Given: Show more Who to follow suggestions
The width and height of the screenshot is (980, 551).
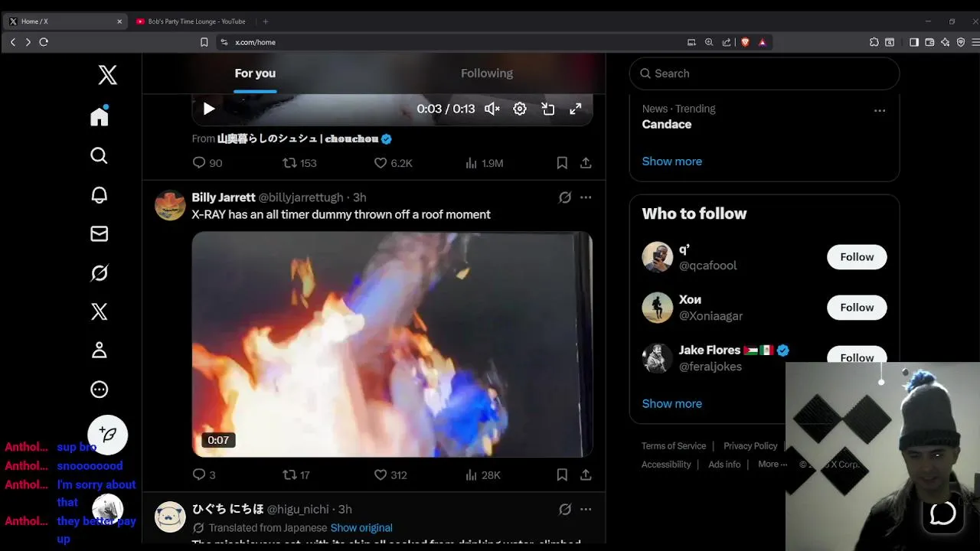Looking at the screenshot, I should 672,404.
